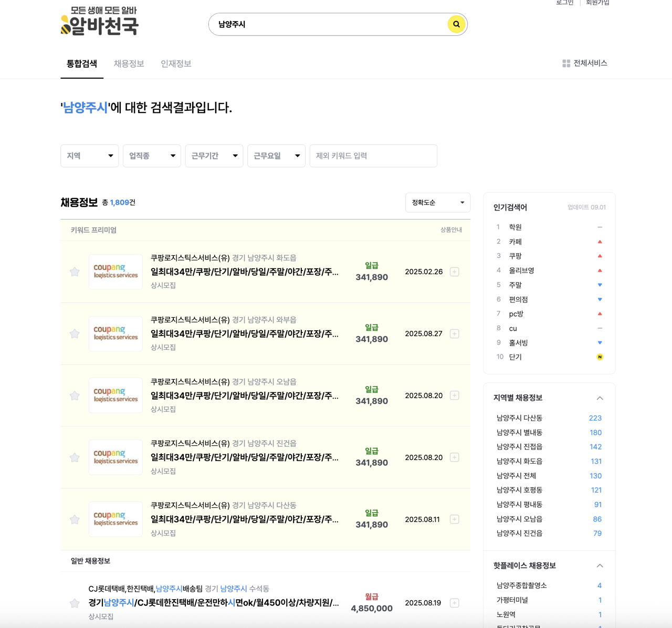Open coupang logo of 화도읍 listing

click(115, 271)
